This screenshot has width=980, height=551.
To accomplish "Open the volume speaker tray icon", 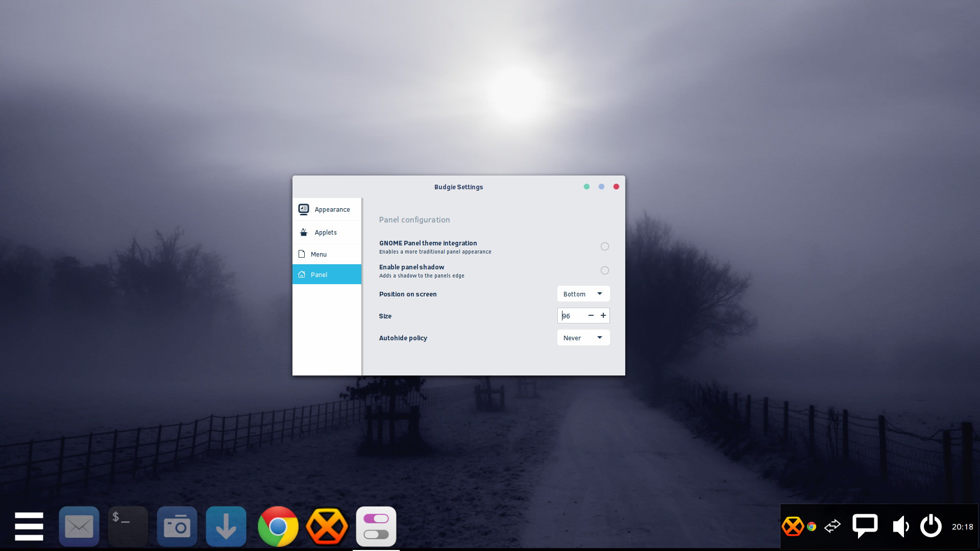I will [x=901, y=526].
